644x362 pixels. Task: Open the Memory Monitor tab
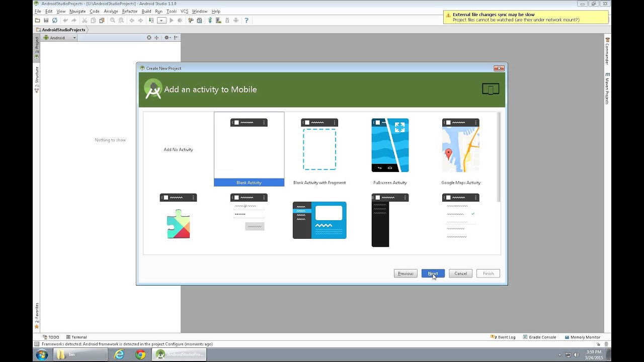point(583,337)
